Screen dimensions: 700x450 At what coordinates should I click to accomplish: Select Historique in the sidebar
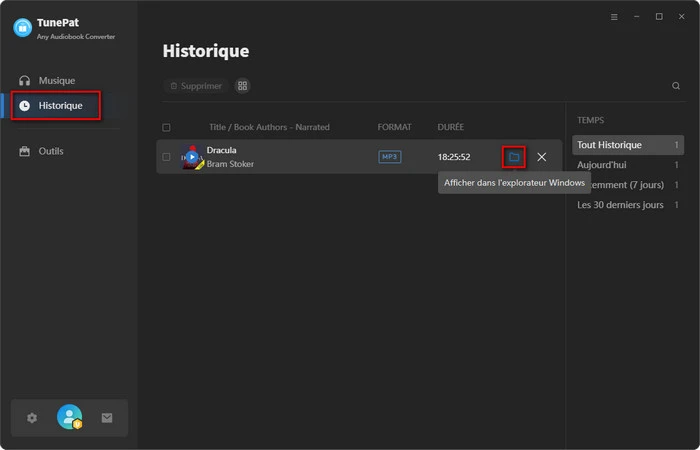56,106
